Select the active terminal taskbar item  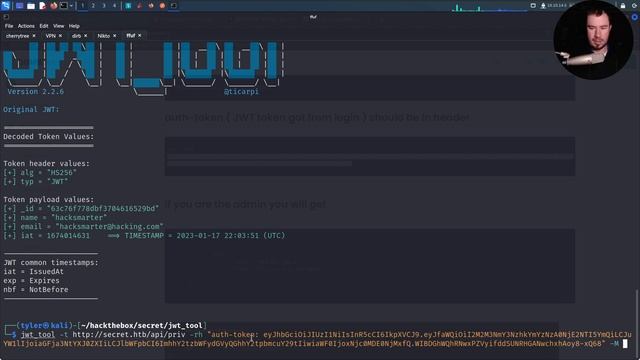coord(173,6)
